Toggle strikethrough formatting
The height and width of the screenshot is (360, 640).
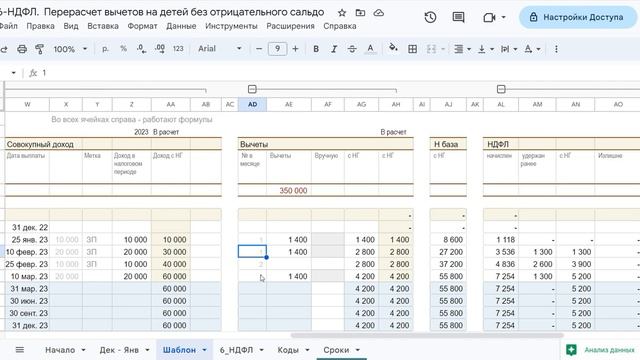click(x=352, y=49)
